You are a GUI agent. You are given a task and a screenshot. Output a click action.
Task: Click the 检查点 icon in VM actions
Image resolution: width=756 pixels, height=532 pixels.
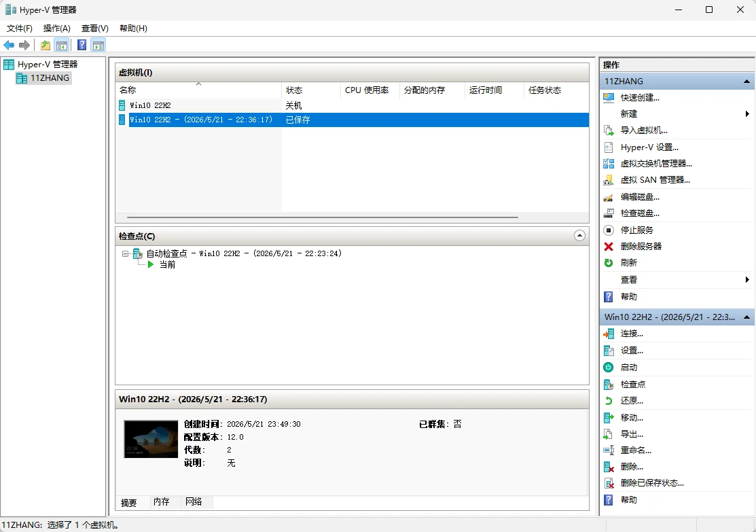[x=609, y=385]
